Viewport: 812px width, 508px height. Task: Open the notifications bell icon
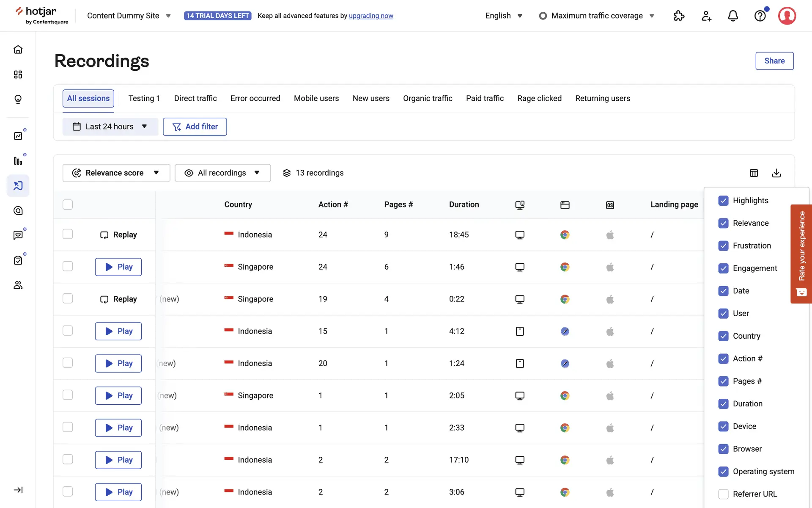(732, 16)
